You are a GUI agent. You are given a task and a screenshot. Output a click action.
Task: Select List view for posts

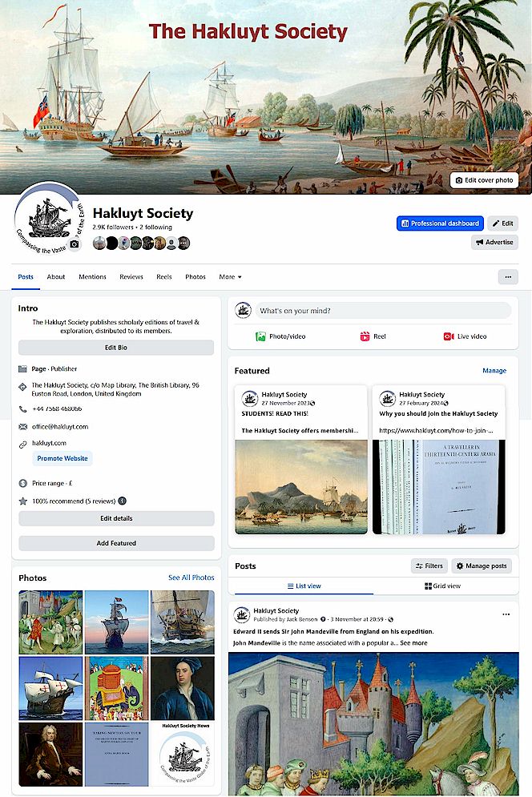pyautogui.click(x=304, y=586)
